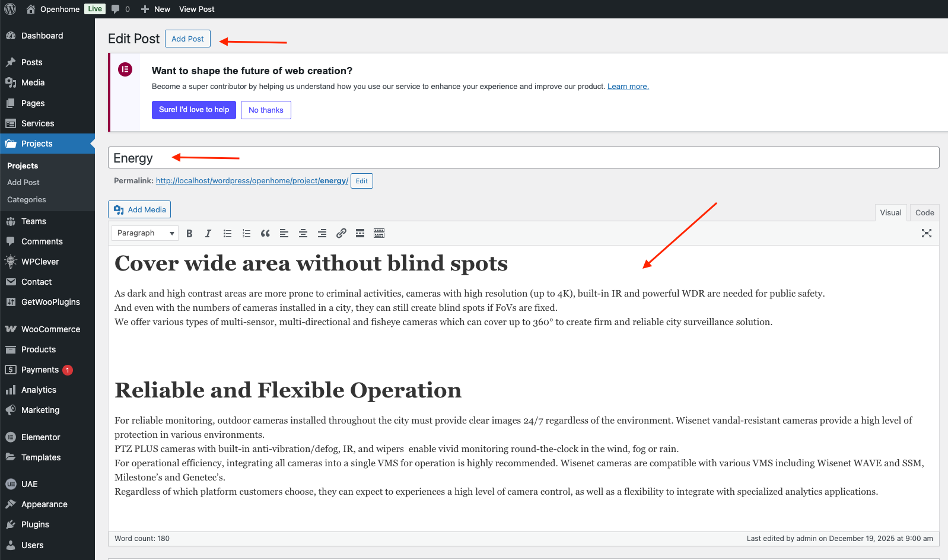Insert a bulleted list

click(x=227, y=234)
